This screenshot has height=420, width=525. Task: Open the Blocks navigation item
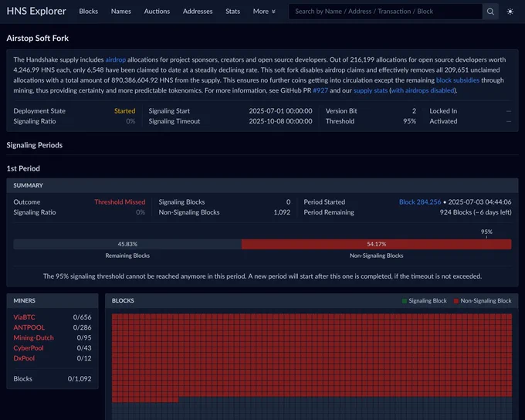(x=88, y=12)
